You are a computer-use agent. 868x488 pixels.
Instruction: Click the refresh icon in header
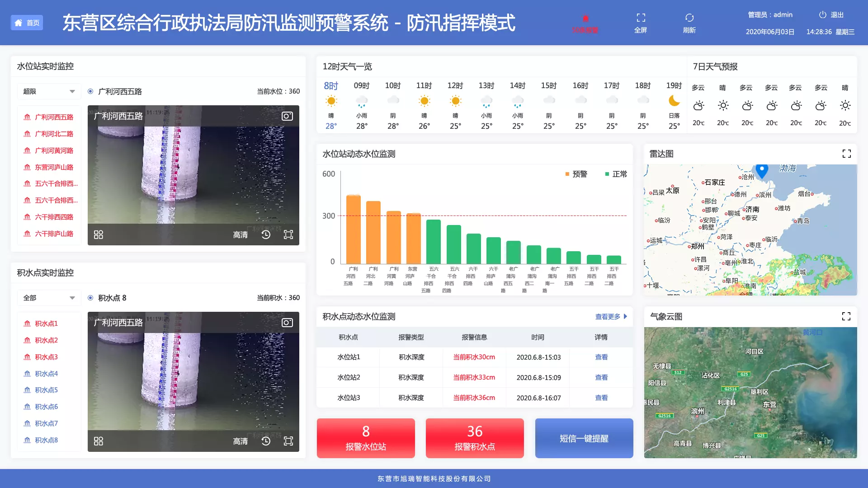point(689,18)
